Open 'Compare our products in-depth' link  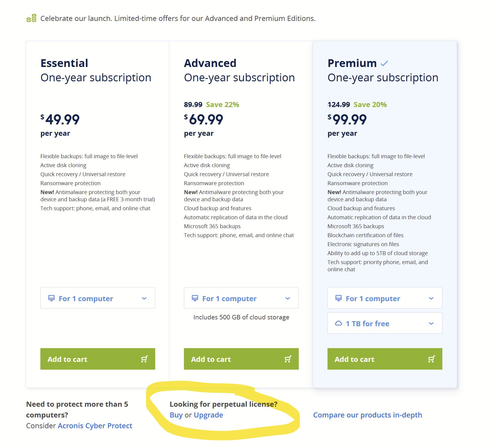pyautogui.click(x=368, y=415)
